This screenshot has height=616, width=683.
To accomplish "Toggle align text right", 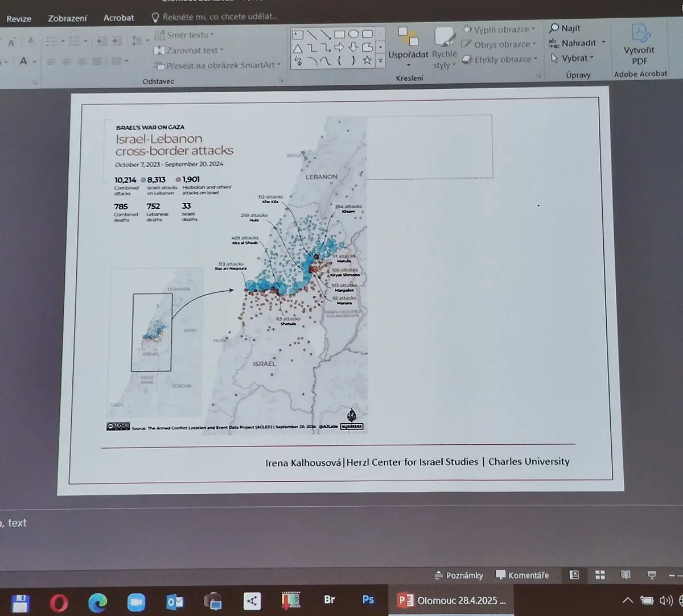I will click(x=82, y=61).
